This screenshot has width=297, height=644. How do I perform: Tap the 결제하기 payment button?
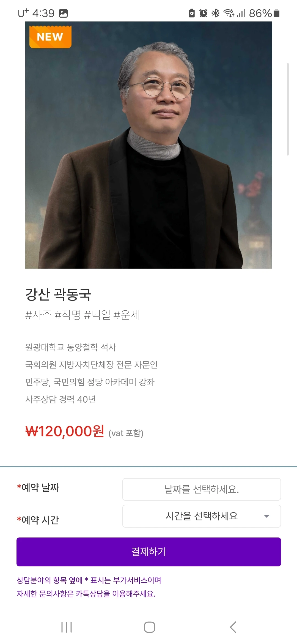pos(149,552)
